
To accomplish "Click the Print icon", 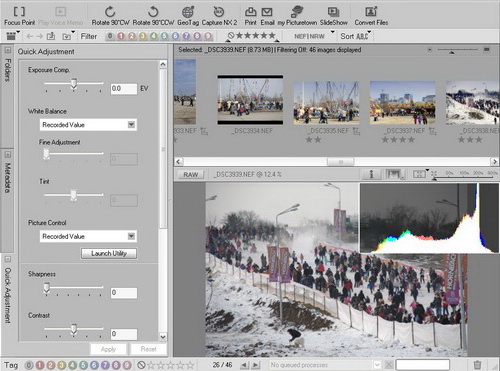I will click(x=250, y=16).
